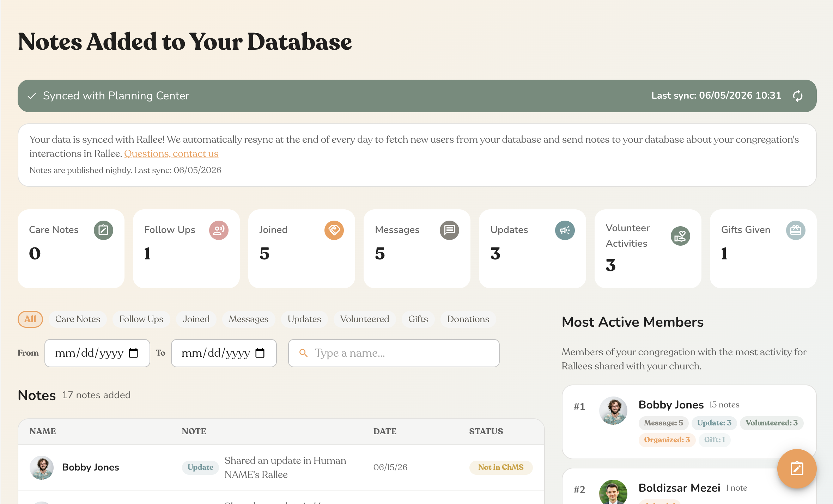The image size is (833, 504).
Task: Click Boldizsar Mezei's avatar photo
Action: [613, 492]
